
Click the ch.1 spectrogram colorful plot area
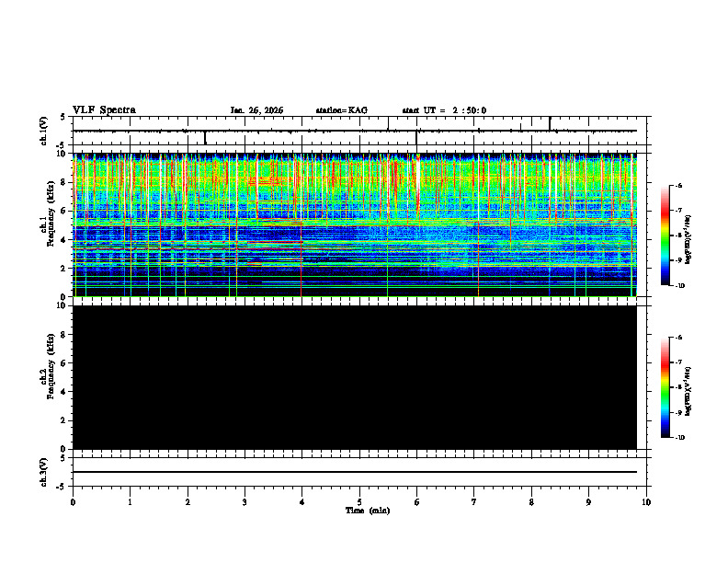point(355,224)
